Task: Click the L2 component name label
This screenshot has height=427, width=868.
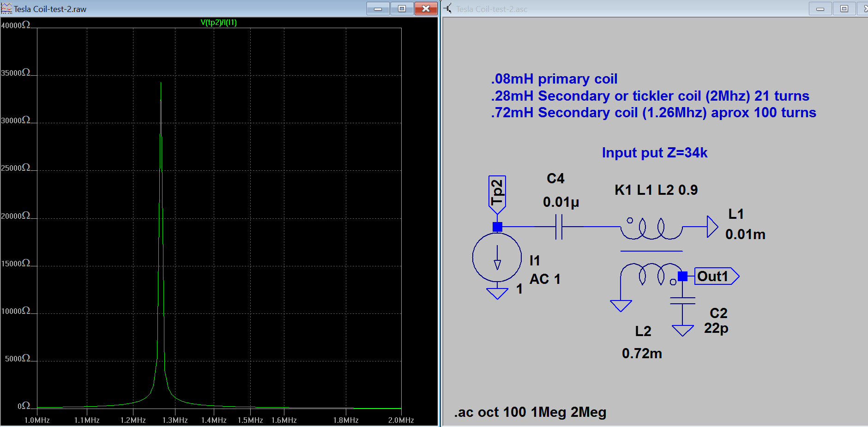Action: pos(643,331)
